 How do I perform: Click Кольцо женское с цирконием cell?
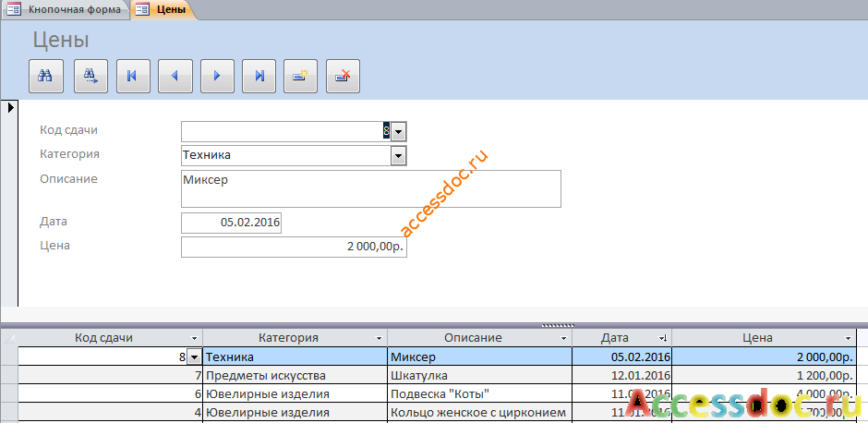(480, 413)
